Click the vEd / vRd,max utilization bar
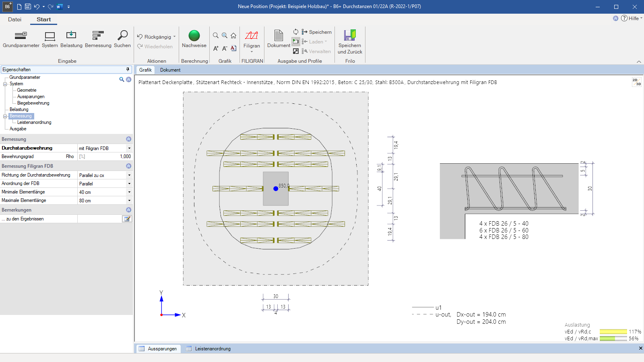 613,339
